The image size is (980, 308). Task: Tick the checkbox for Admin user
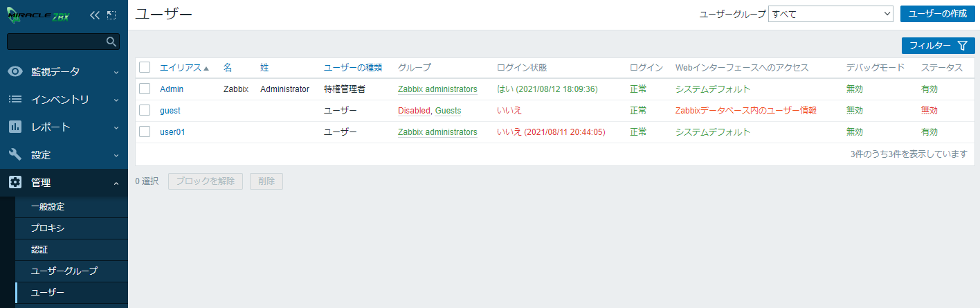[145, 89]
